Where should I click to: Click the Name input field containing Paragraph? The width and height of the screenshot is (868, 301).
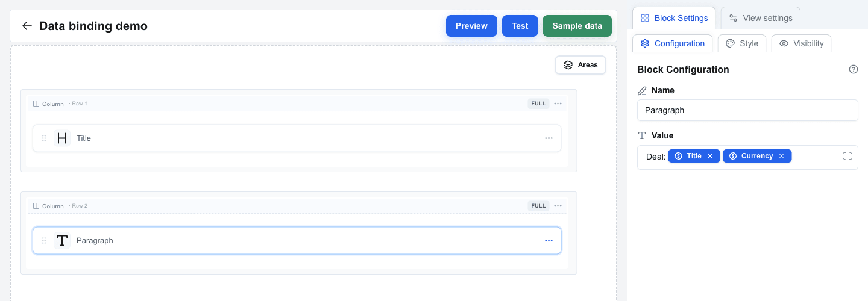click(x=747, y=110)
